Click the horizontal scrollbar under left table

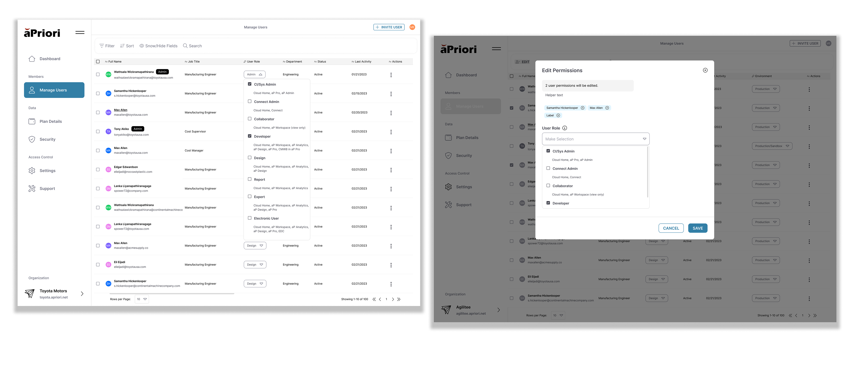click(172, 294)
